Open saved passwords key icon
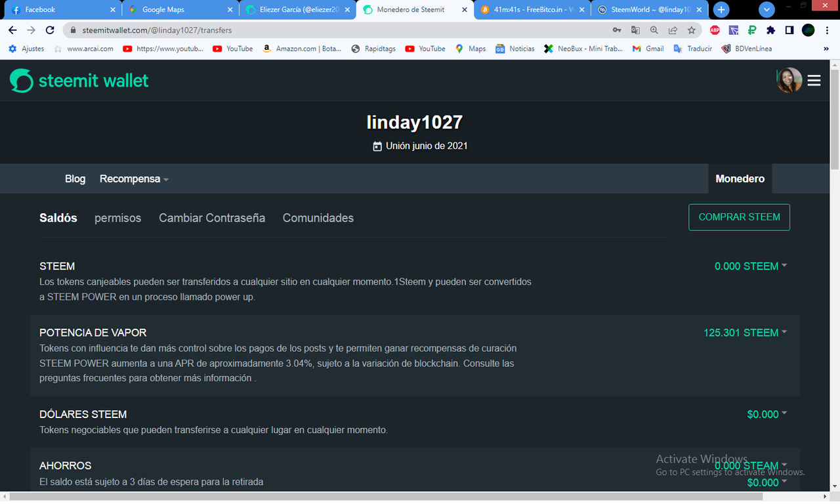 click(617, 30)
